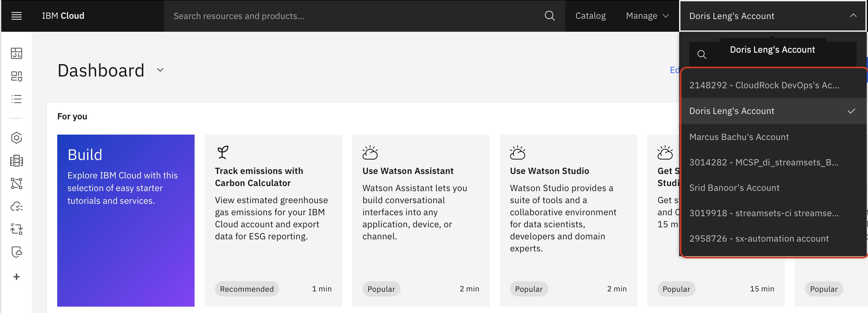Click the search magnifier icon in header

tap(550, 16)
